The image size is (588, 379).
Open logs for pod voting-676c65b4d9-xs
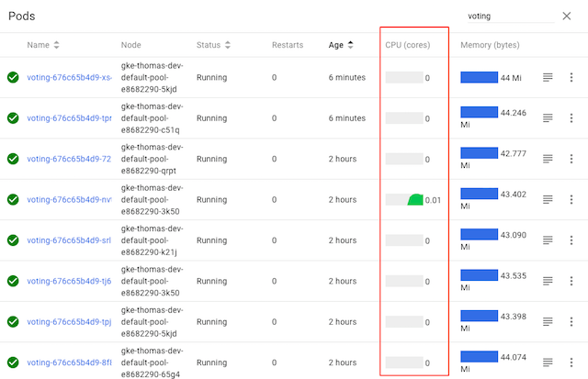point(548,78)
